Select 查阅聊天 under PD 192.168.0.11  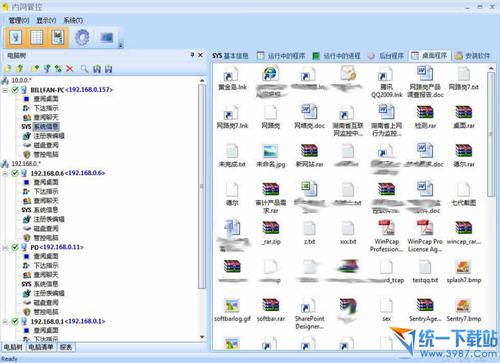click(46, 275)
